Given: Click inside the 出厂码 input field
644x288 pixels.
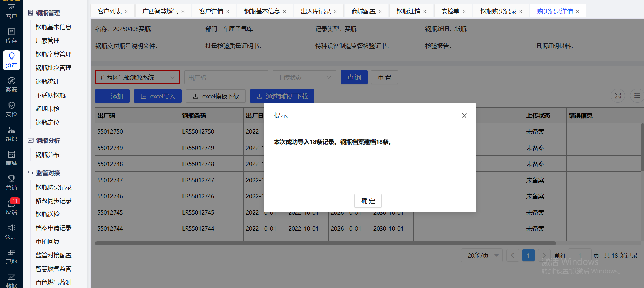Looking at the screenshot, I should click(x=226, y=77).
